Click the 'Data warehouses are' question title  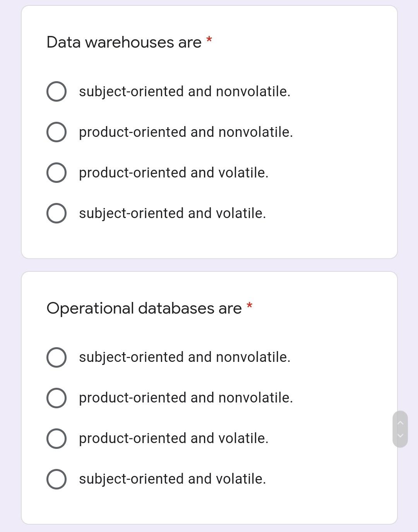(x=124, y=42)
